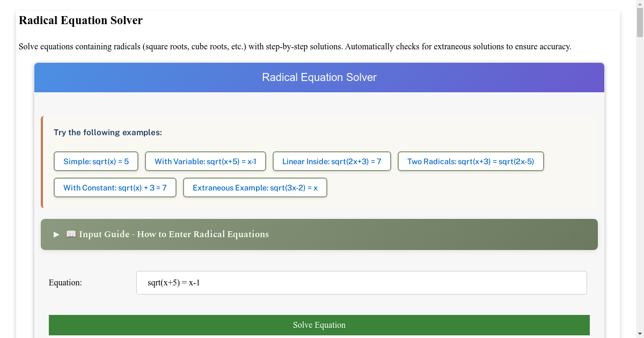Click the 'Try the following examples:' label
The image size is (644, 338).
click(107, 133)
